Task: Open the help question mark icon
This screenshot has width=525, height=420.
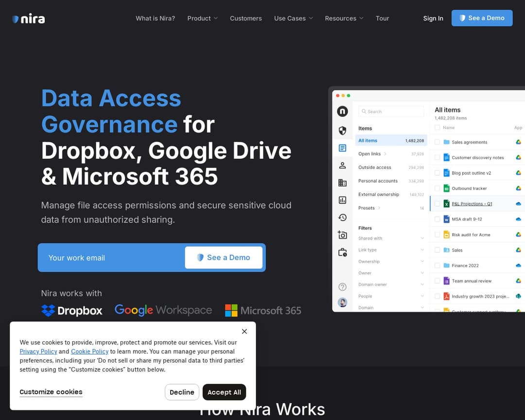Action: coord(342,287)
